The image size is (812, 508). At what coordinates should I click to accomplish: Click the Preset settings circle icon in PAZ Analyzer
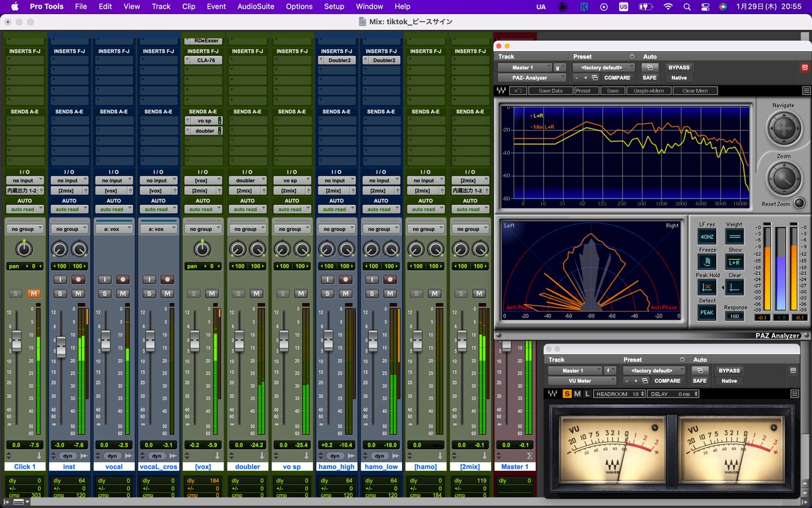click(x=632, y=57)
